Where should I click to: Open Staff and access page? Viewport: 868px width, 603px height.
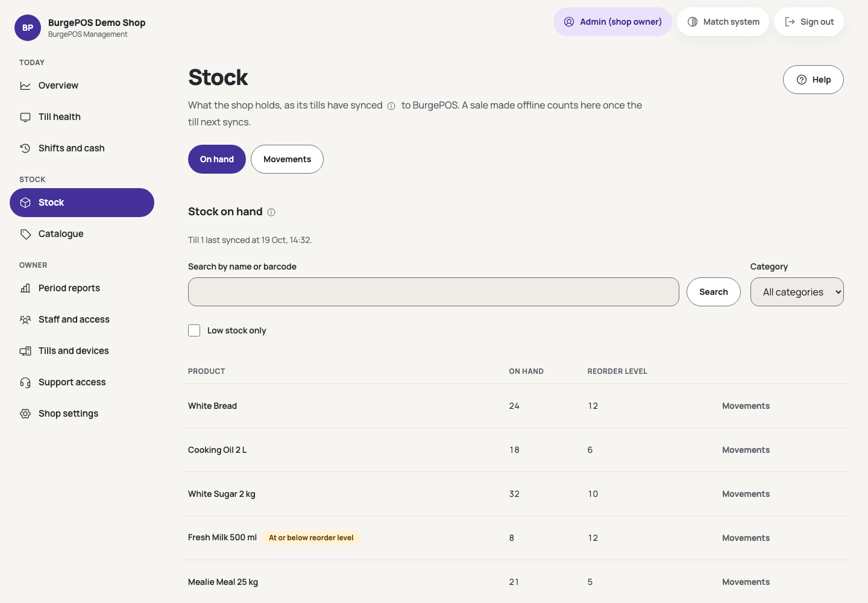tap(82, 320)
